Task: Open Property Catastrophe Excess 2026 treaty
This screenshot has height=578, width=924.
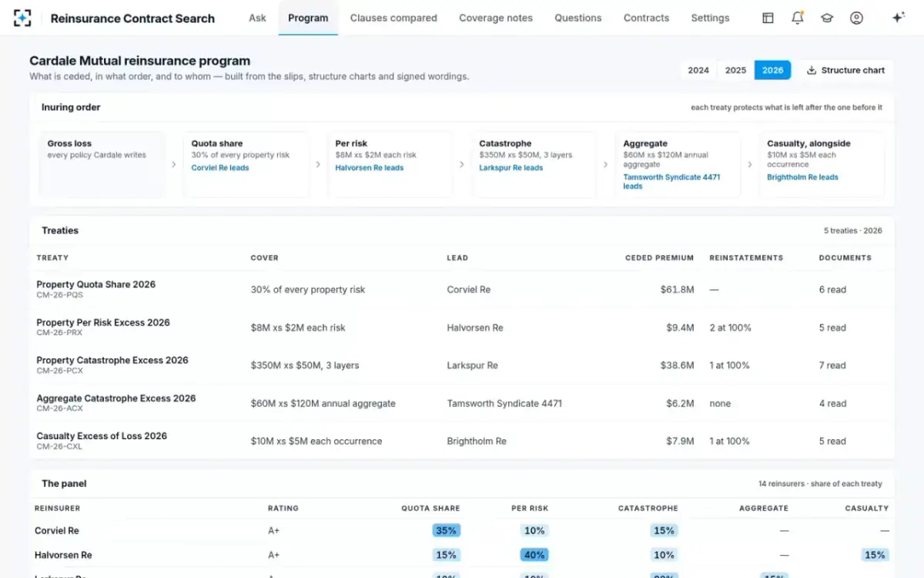Action: point(112,360)
